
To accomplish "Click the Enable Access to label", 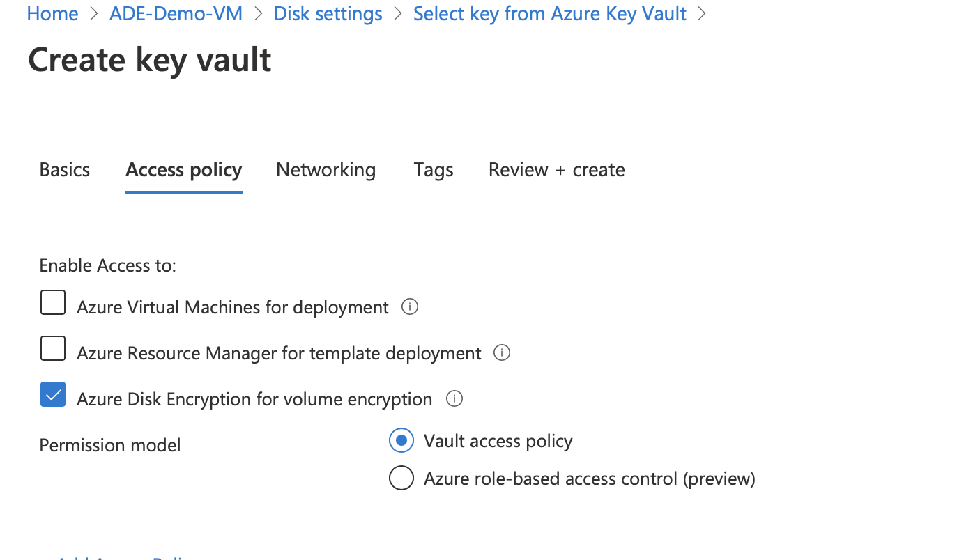I will 108,265.
